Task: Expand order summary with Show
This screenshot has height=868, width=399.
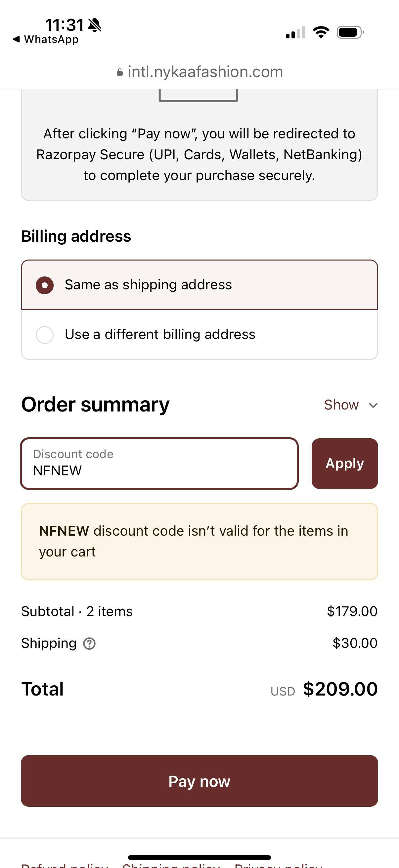Action: (x=341, y=405)
